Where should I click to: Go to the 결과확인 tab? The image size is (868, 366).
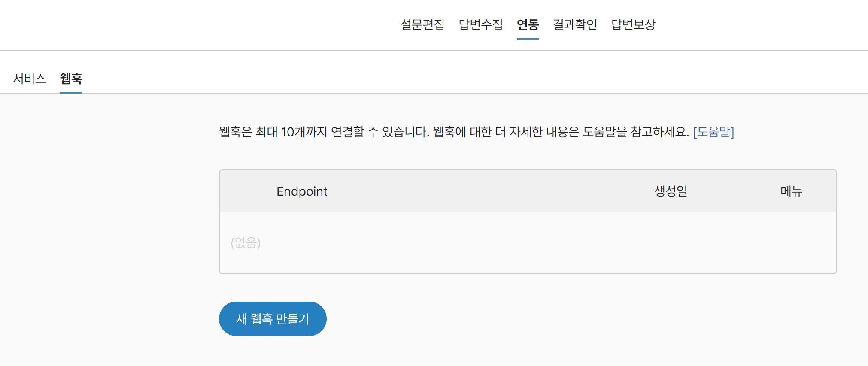[576, 25]
